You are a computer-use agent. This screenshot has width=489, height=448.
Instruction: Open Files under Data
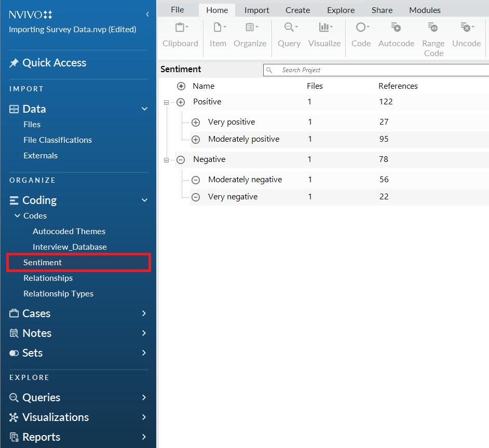tap(32, 125)
